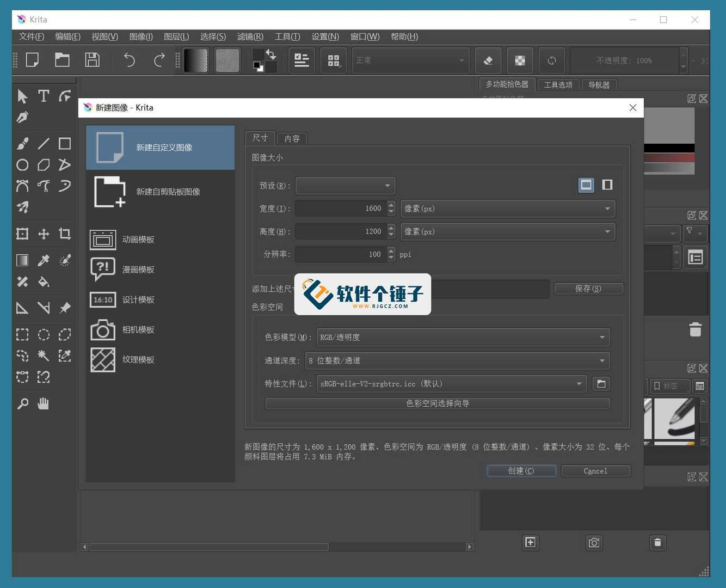Image resolution: width=726 pixels, height=588 pixels.
Task: Select the Zoom tool
Action: click(x=22, y=403)
